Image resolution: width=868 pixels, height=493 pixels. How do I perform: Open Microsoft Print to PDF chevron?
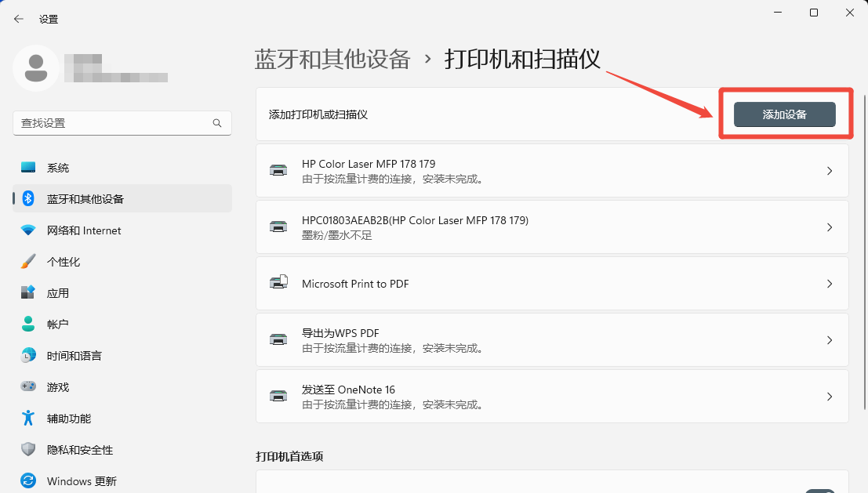pyautogui.click(x=830, y=284)
